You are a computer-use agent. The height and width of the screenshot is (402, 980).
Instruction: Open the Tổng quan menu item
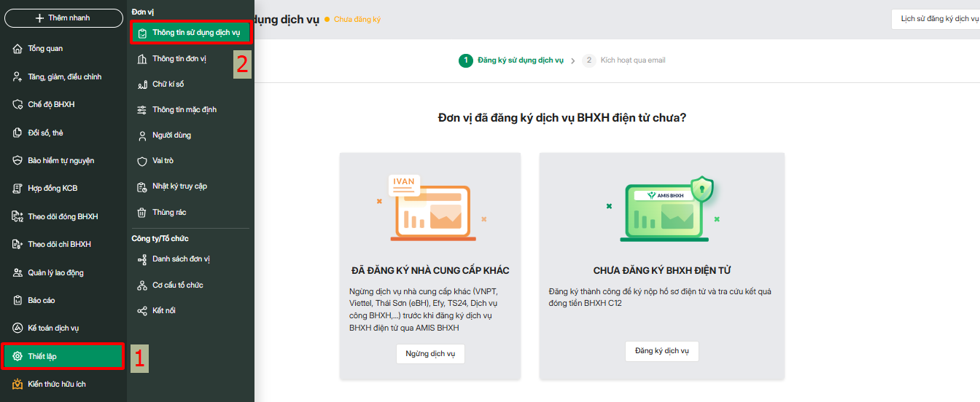coord(63,49)
